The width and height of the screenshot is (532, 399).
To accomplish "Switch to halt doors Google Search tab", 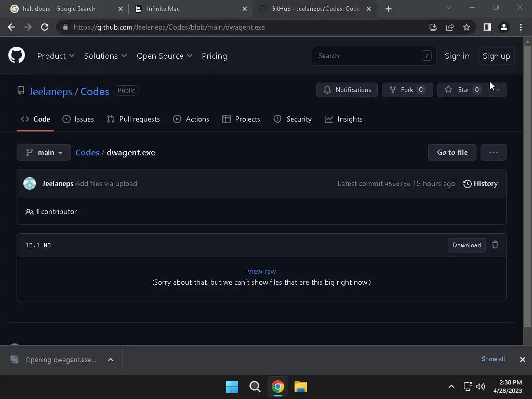I will coord(66,9).
